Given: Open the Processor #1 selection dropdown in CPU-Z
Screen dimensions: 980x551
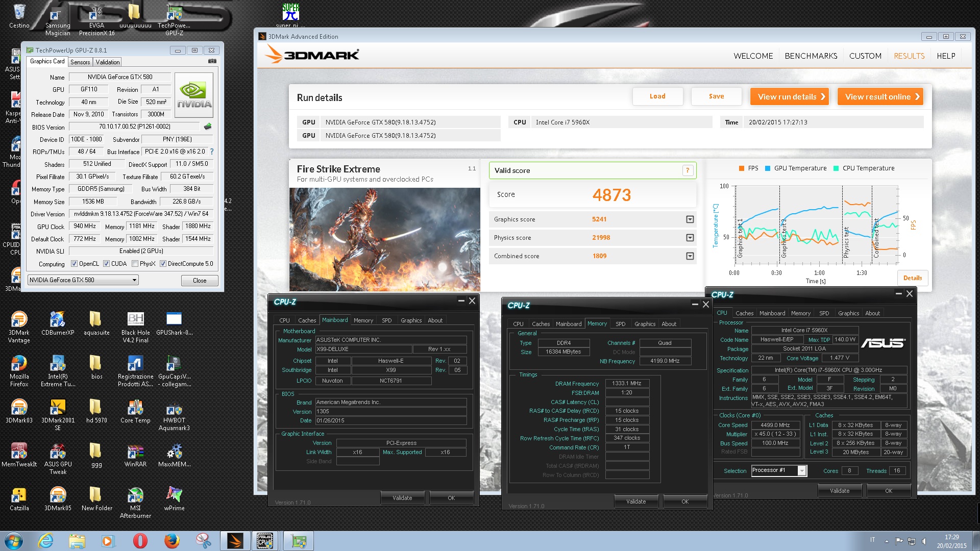Looking at the screenshot, I should 779,470.
